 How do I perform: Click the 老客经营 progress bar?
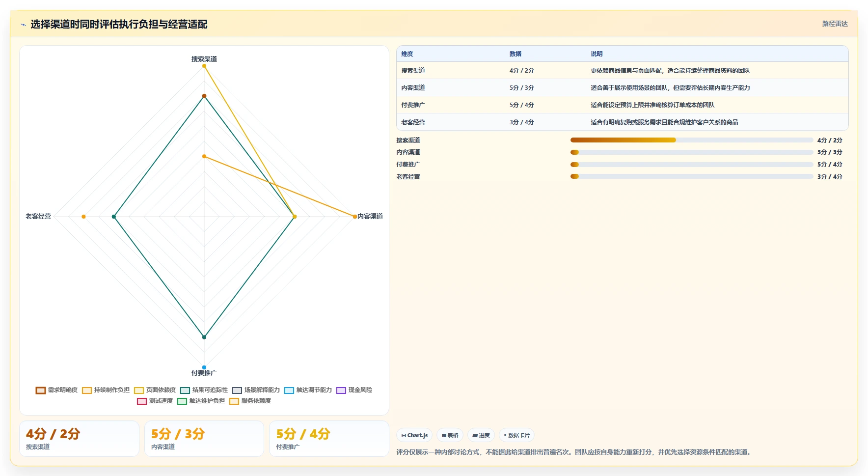[x=692, y=176]
